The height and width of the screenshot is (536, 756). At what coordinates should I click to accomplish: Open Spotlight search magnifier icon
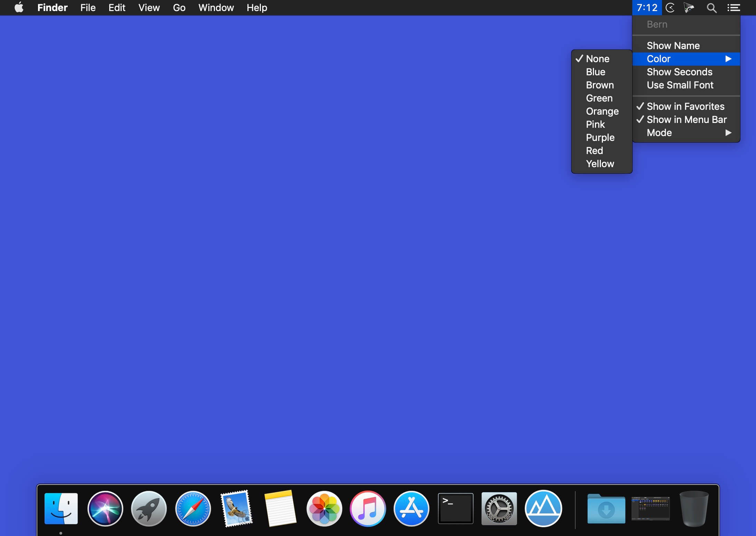(711, 8)
